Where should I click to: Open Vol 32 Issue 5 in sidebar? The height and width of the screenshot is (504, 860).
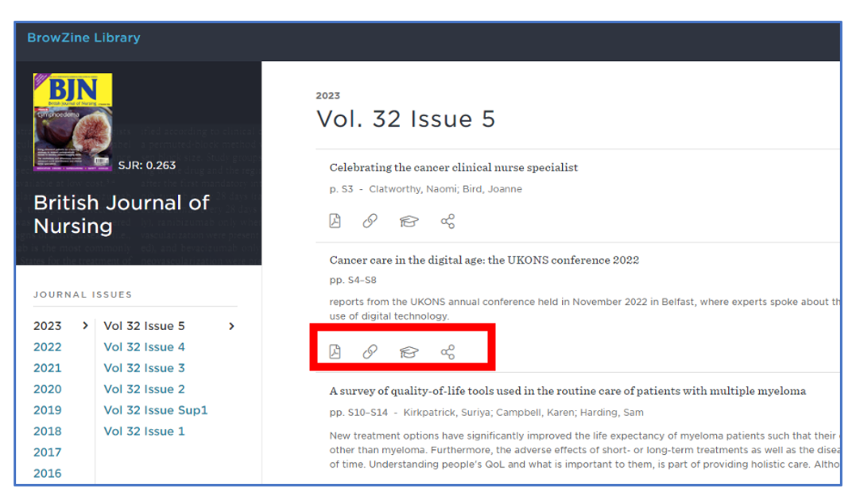tap(144, 326)
